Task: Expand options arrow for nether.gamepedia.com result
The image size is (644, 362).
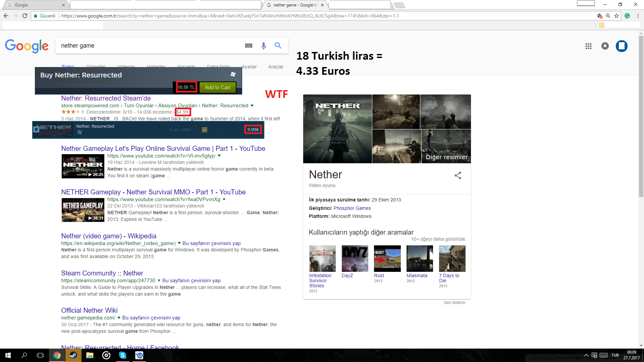Action: coord(119,318)
